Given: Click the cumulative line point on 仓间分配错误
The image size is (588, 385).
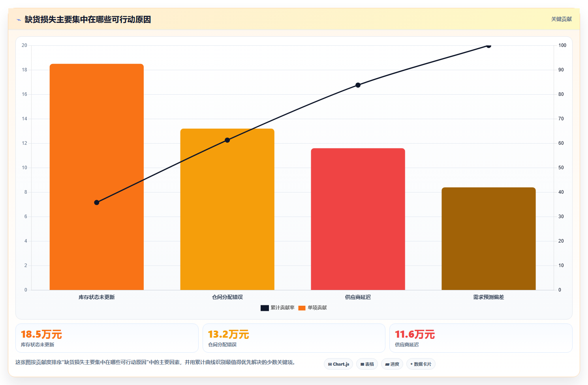Looking at the screenshot, I should (227, 140).
